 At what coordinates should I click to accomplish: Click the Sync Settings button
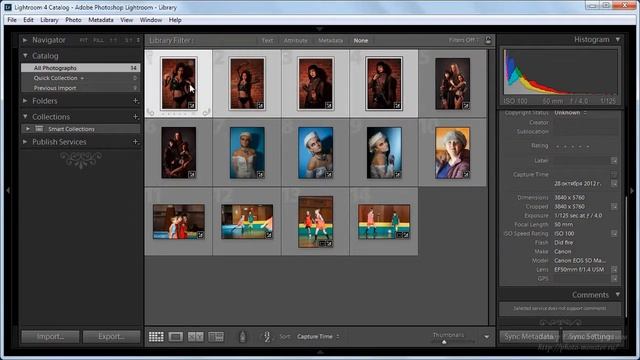coord(592,337)
